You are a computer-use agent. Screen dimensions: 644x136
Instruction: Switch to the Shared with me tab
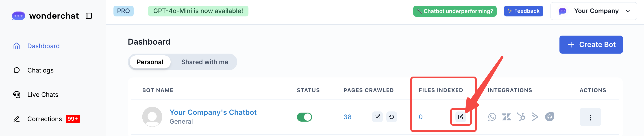tap(205, 62)
